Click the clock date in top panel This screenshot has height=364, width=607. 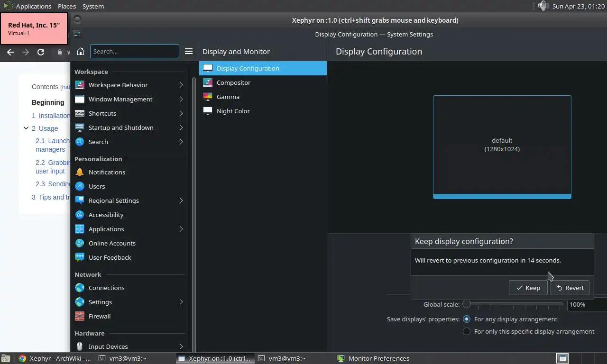coord(579,6)
